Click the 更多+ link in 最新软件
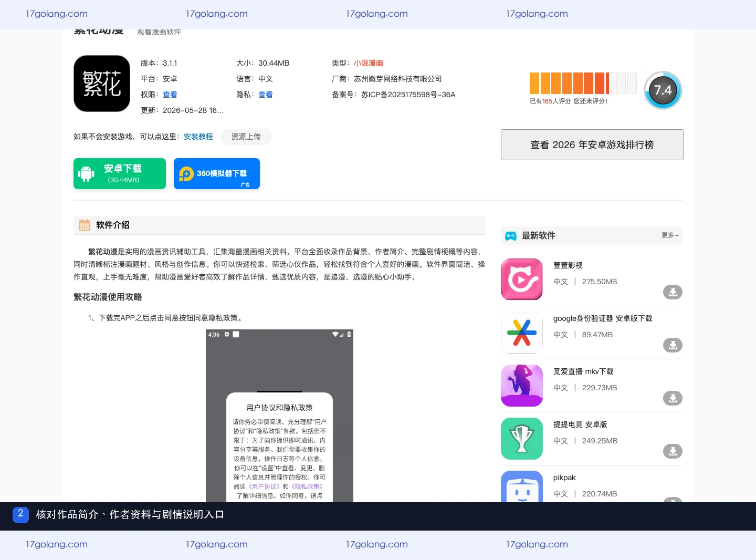The width and height of the screenshot is (756, 560). [670, 235]
